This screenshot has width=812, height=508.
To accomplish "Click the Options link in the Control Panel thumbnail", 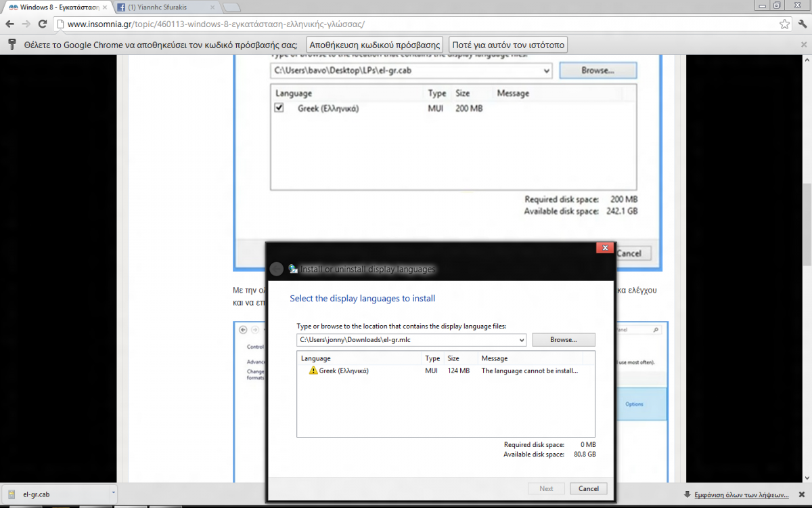I will point(634,404).
